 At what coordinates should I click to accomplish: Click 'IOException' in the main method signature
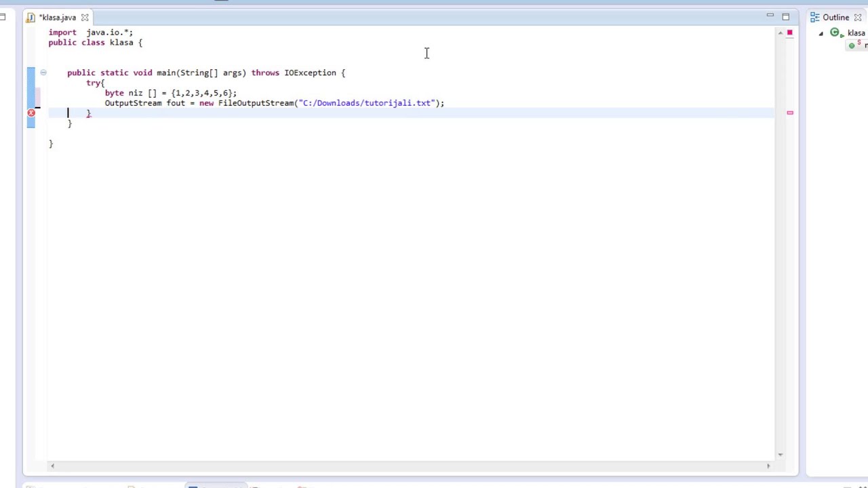click(x=310, y=73)
